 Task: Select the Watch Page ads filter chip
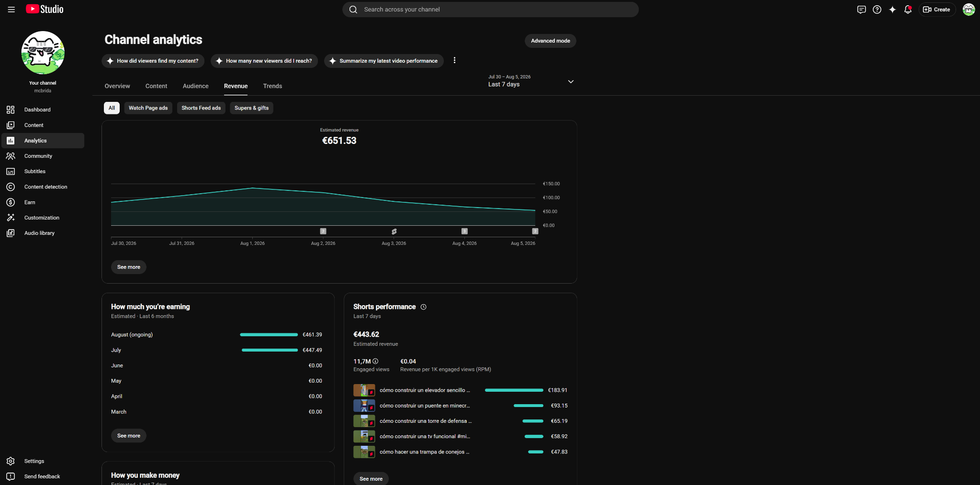(148, 108)
